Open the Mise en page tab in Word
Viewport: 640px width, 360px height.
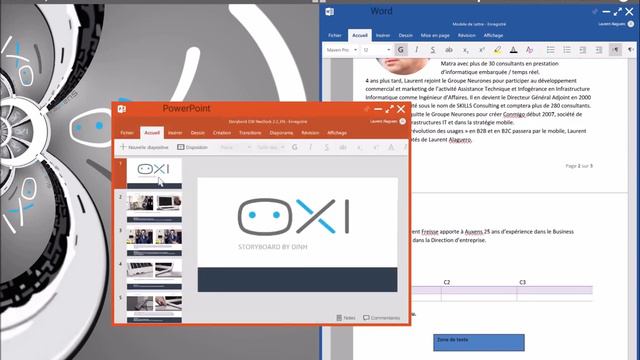[x=435, y=36]
